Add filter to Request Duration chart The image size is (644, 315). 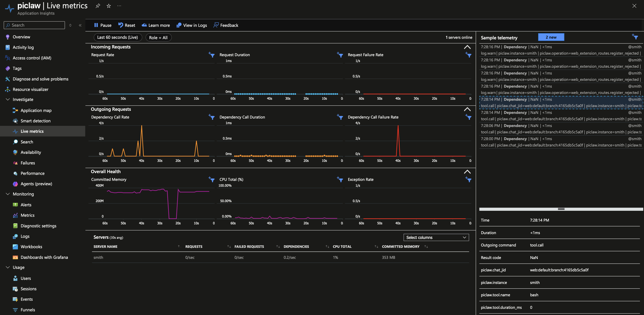coord(340,55)
